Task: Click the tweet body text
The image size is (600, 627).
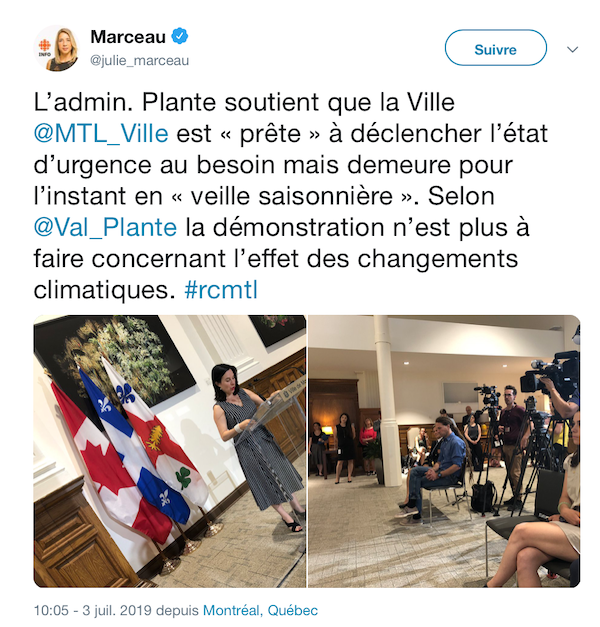Action: tap(291, 196)
